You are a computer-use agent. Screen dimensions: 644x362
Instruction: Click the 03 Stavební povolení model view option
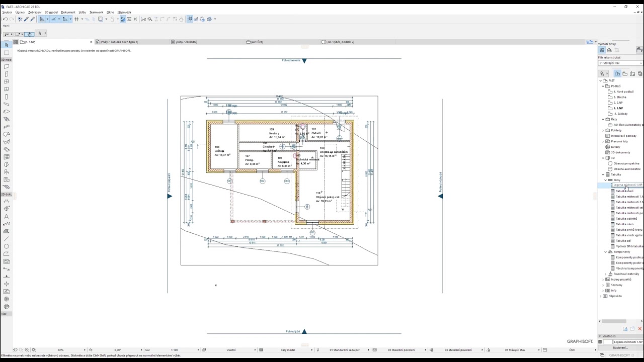401,350
